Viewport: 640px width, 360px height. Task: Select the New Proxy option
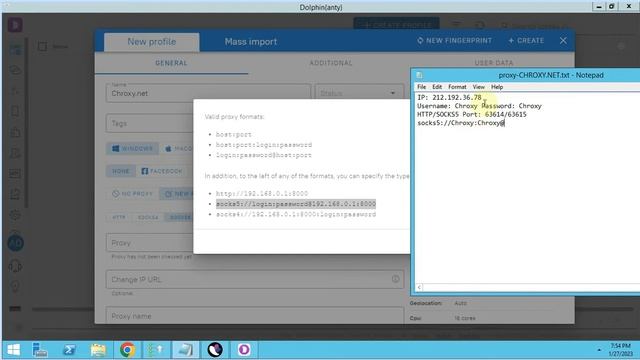(x=177, y=193)
